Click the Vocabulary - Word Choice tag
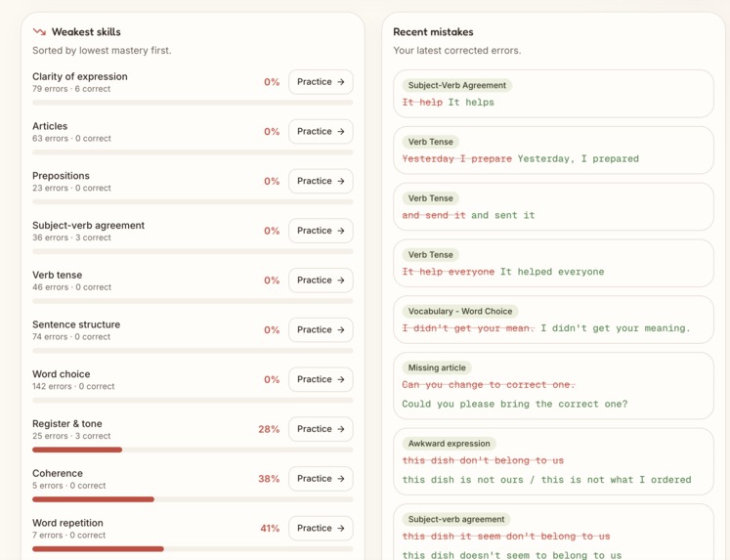The height and width of the screenshot is (560, 730). (x=460, y=311)
